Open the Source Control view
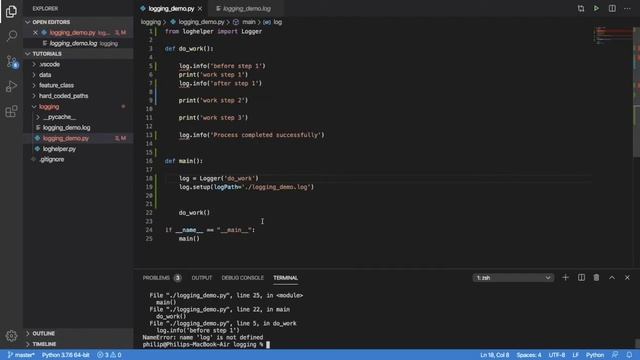Viewport: 640px width, 360px height. 11,62
